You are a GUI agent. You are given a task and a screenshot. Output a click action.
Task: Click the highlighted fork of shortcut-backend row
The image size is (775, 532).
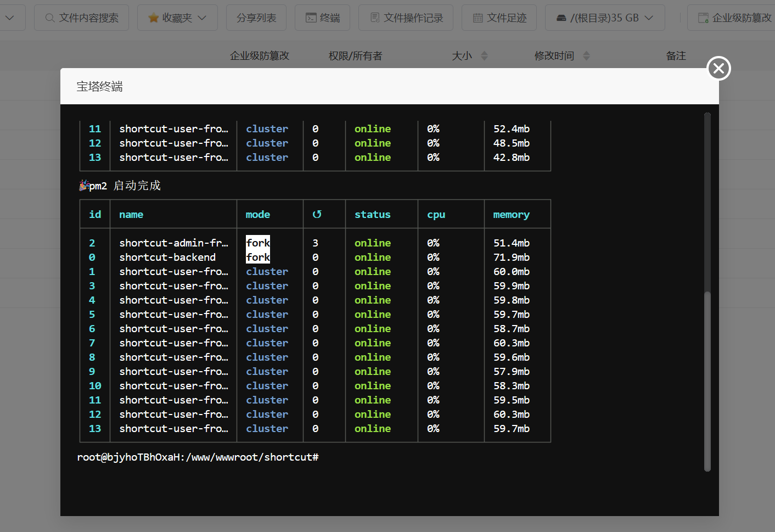click(258, 257)
